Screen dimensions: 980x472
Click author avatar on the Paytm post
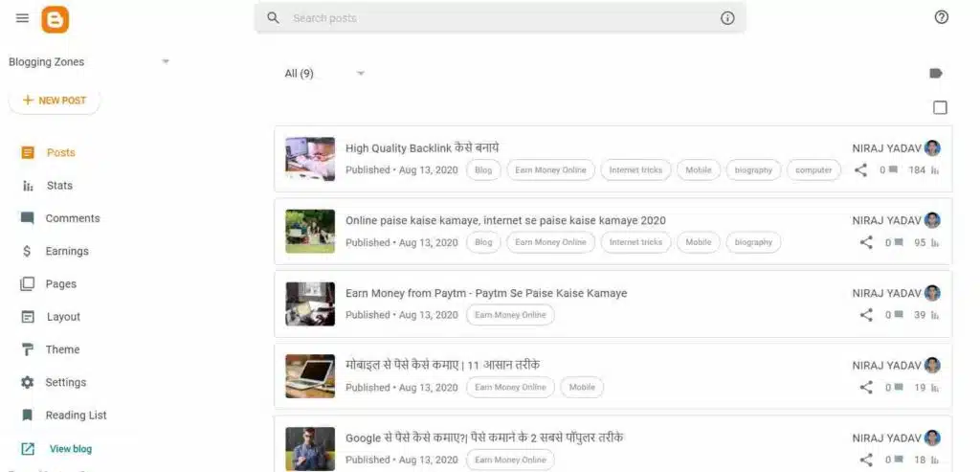coord(932,293)
